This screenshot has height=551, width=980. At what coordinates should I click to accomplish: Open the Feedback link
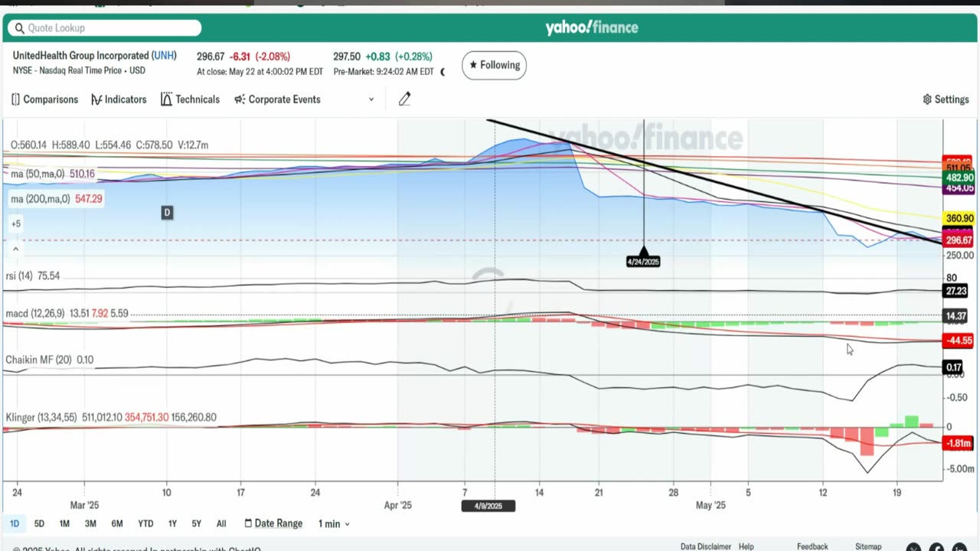click(812, 546)
